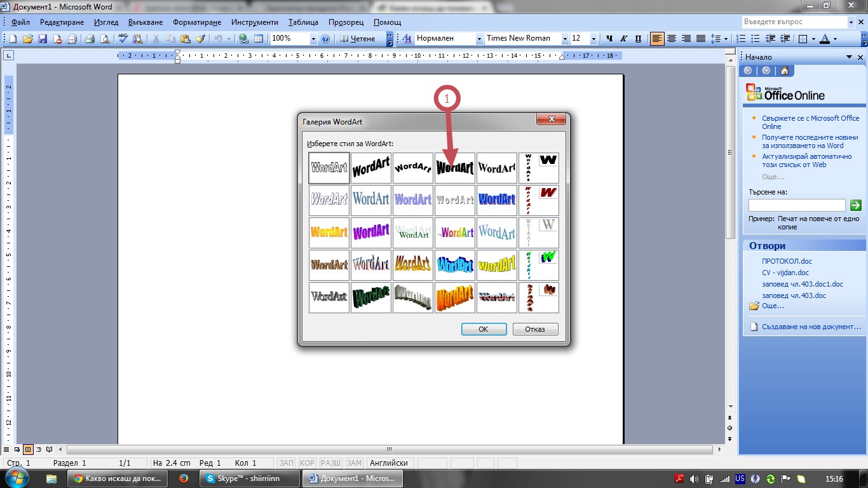This screenshot has height=488, width=868.
Task: Open the Помощ menu
Action: click(x=387, y=22)
